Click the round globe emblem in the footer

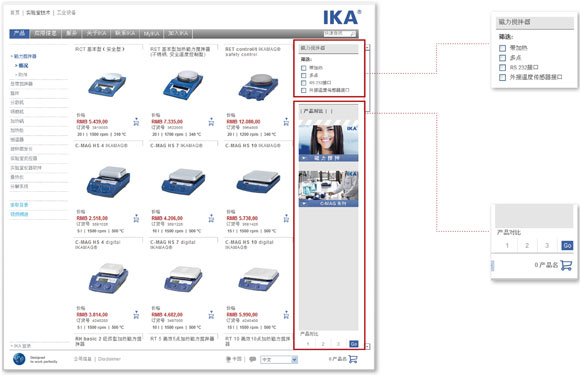(19, 359)
